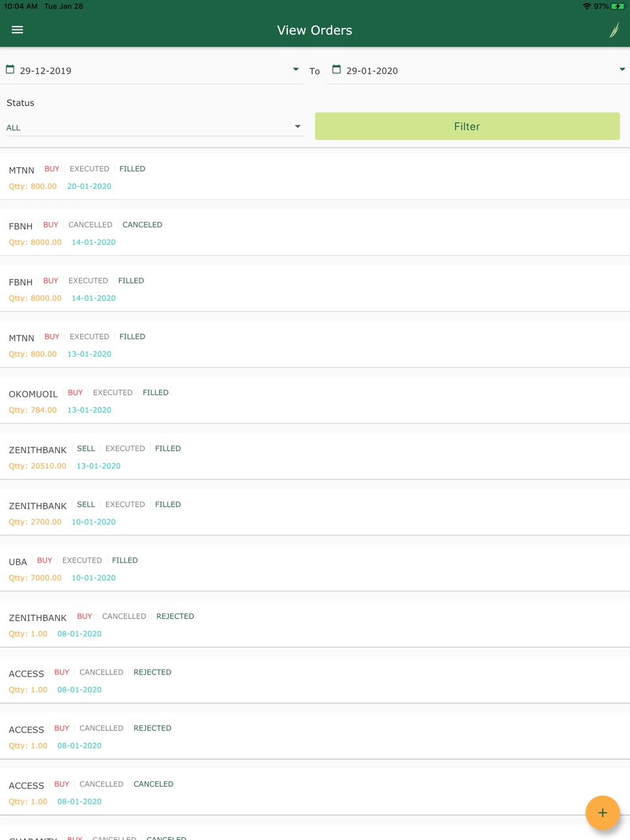Image resolution: width=630 pixels, height=840 pixels.
Task: Click Qtty: 784.00 on OKOMUOIL order
Action: point(33,410)
